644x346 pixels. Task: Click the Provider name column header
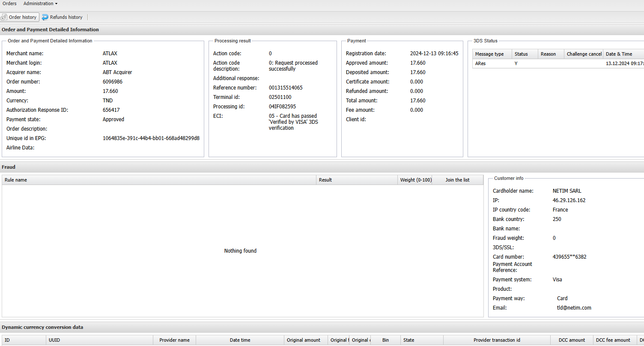pyautogui.click(x=174, y=340)
